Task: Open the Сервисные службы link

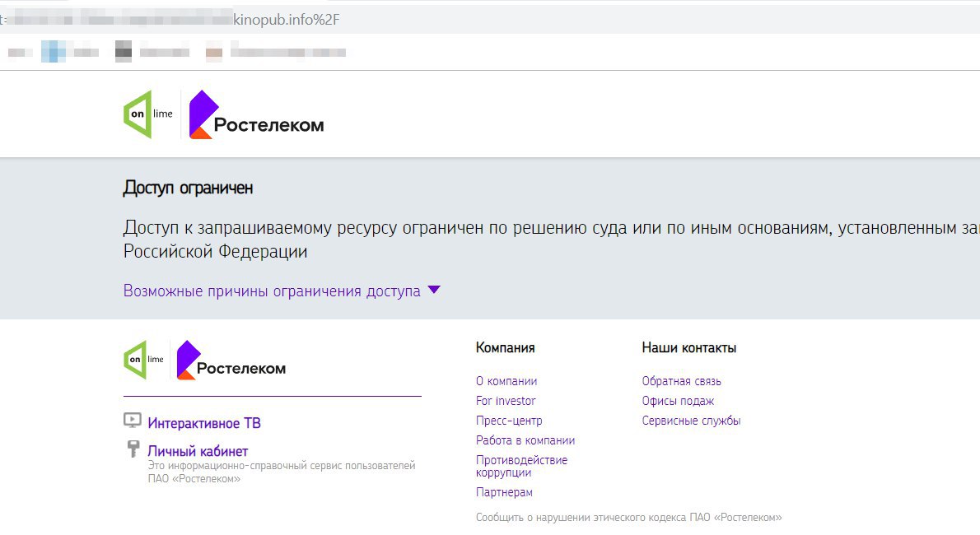Action: pos(691,421)
